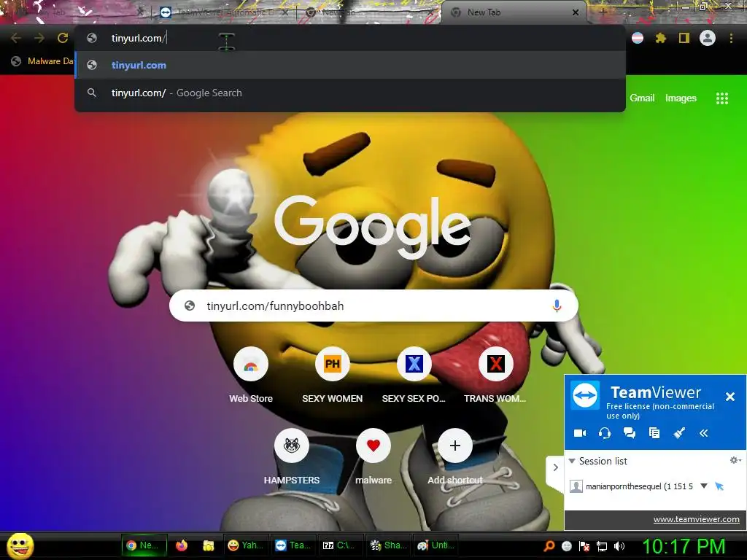
Task: Open Chrome's three-dot menu
Action: (x=731, y=38)
